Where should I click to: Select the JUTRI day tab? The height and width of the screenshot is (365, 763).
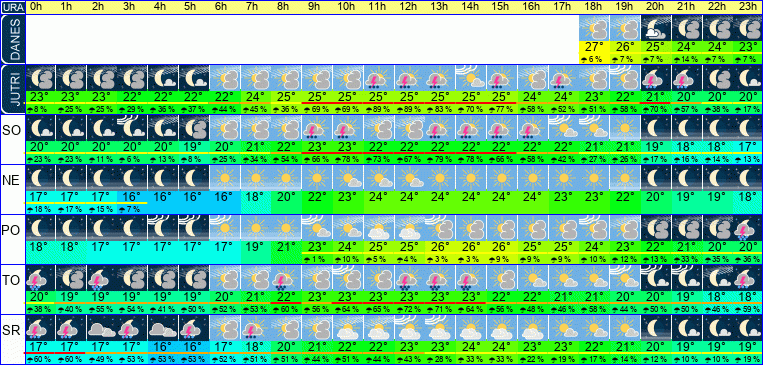click(12, 89)
